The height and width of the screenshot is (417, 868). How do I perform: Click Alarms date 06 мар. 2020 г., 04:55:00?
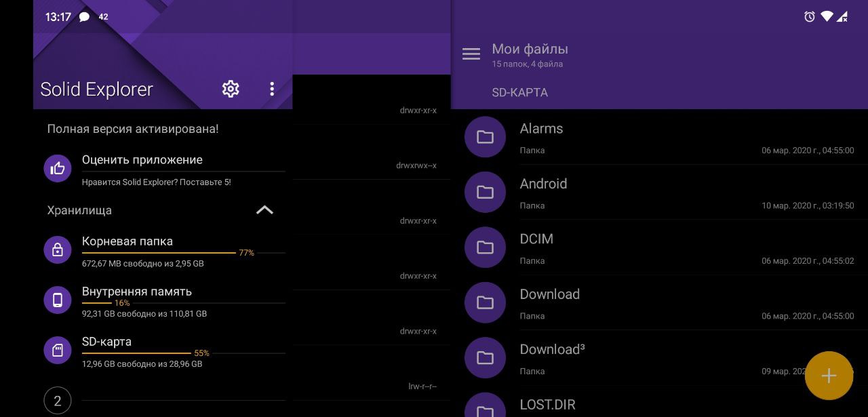coord(808,151)
